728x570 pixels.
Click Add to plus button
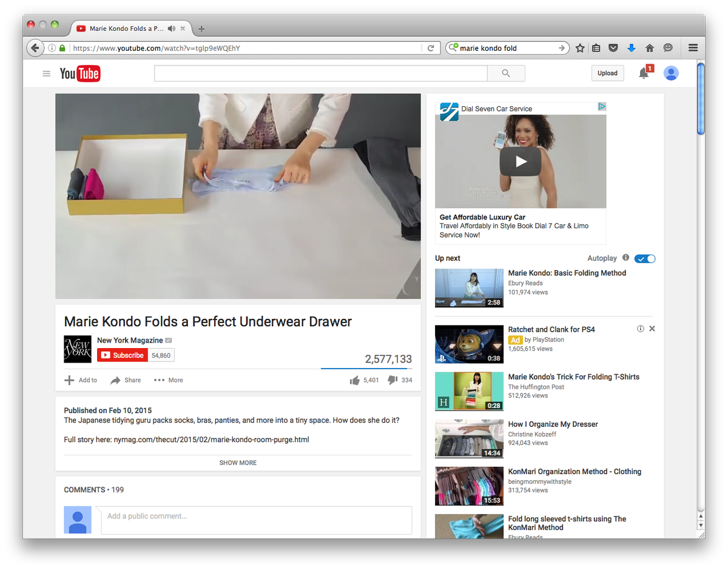point(81,380)
